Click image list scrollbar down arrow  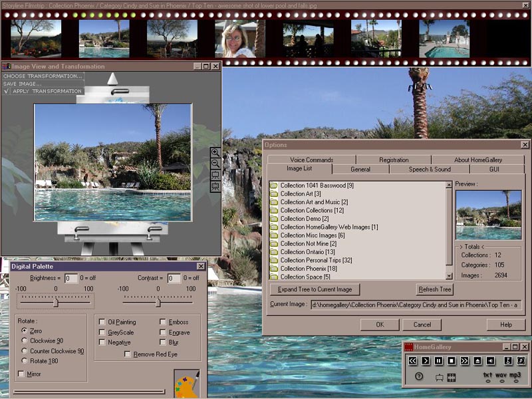tap(449, 276)
